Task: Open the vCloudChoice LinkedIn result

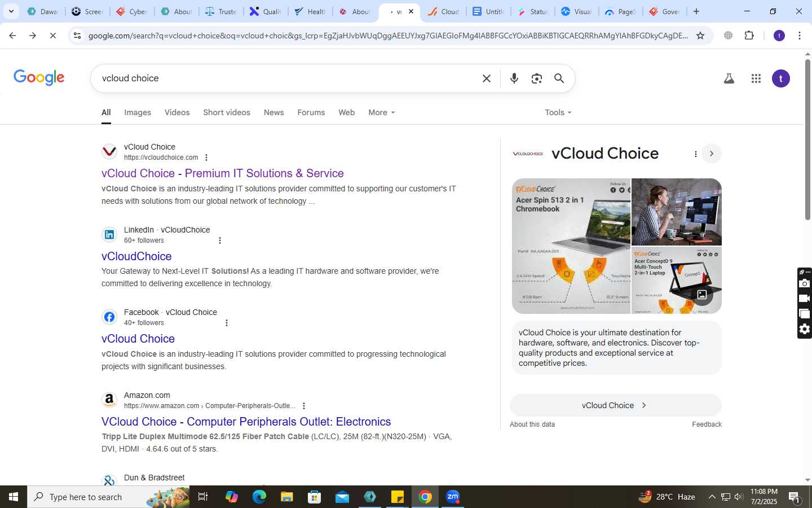Action: 136,256
